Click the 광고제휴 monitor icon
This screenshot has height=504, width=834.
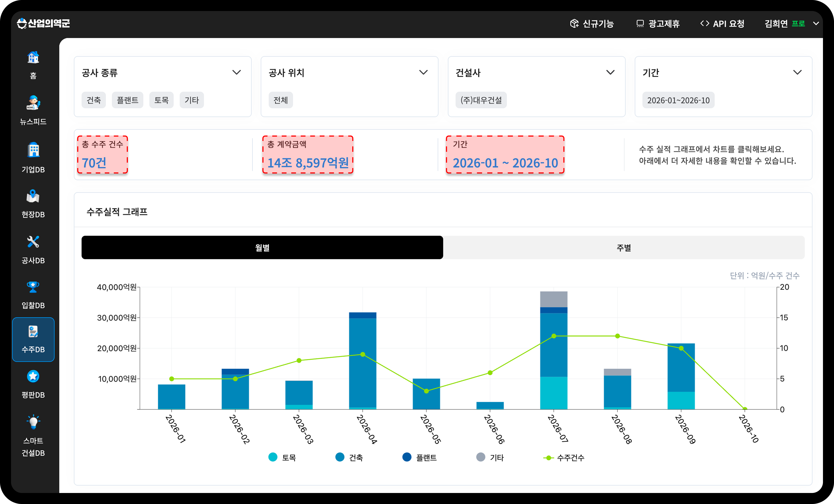[x=640, y=23]
